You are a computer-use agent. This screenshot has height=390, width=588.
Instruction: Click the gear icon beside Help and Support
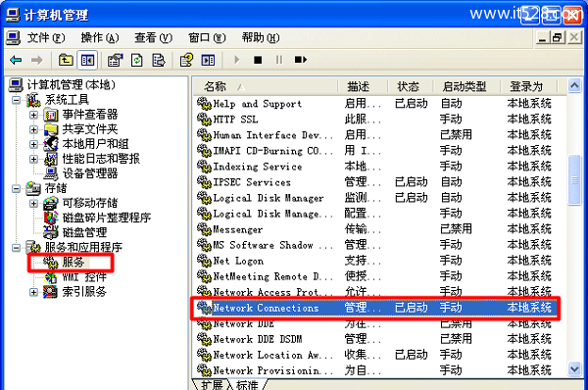[204, 104]
